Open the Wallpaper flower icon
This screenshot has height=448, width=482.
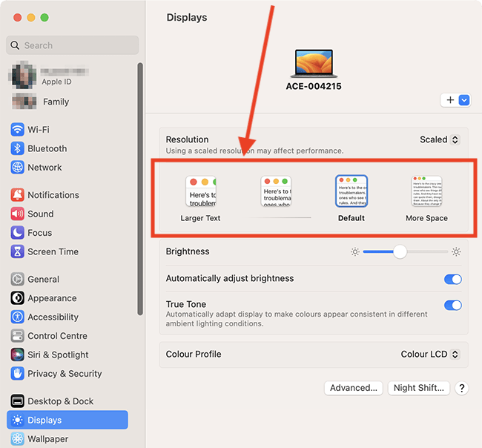pos(18,439)
